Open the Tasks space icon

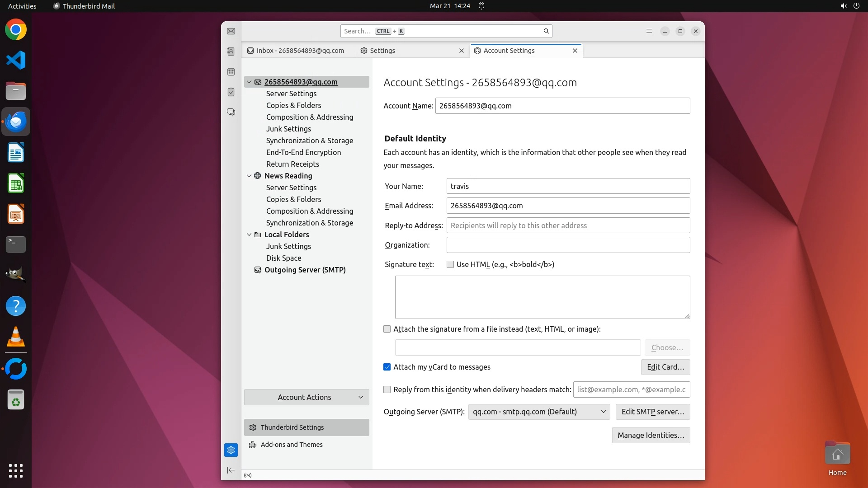[231, 92]
